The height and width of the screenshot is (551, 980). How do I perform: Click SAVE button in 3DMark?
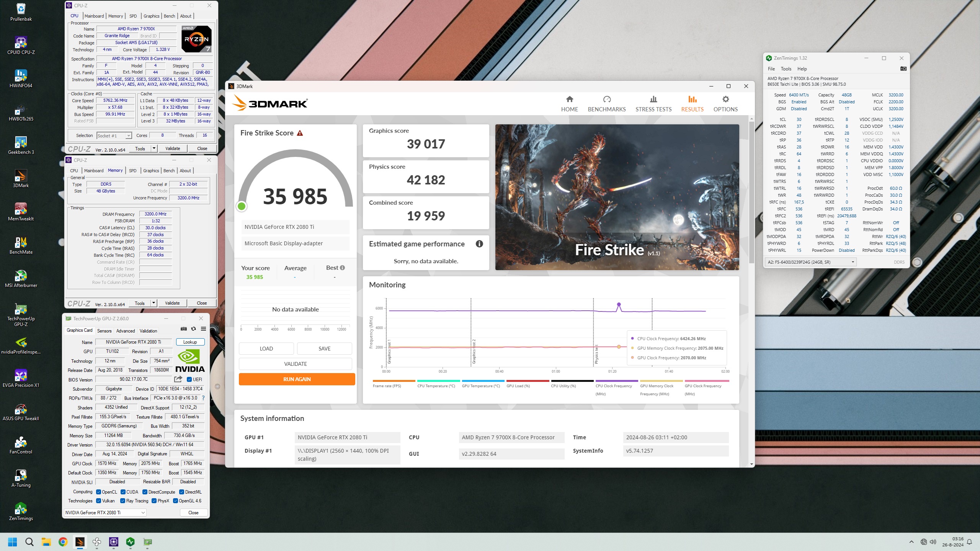point(325,349)
